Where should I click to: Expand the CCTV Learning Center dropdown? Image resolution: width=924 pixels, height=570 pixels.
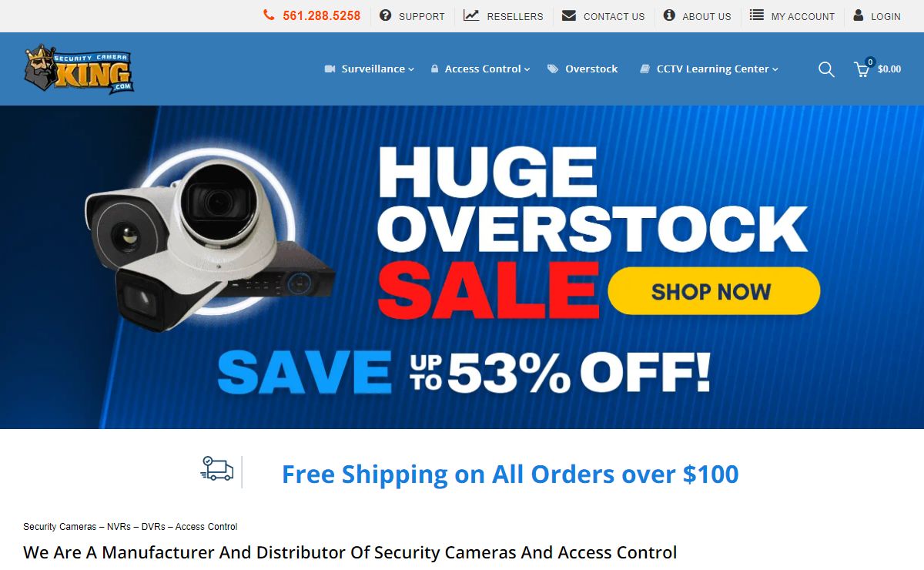click(x=709, y=69)
